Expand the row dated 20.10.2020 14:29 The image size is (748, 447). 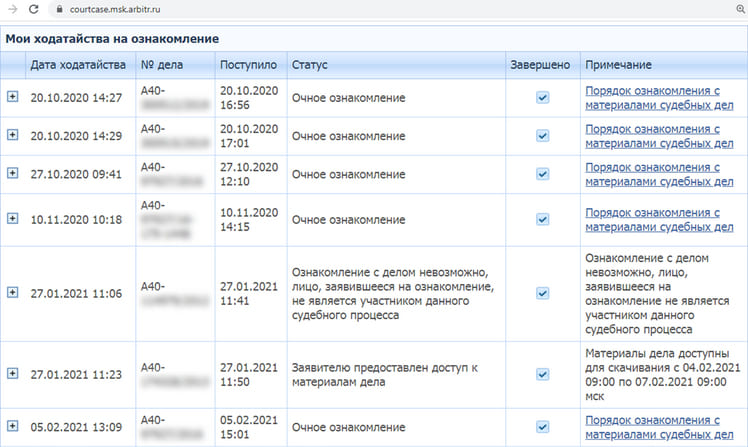12,135
